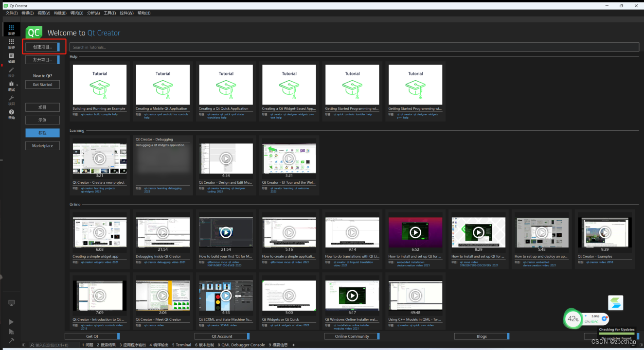The height and width of the screenshot is (350, 644).
Task: Open the Qt Account link button
Action: (222, 336)
